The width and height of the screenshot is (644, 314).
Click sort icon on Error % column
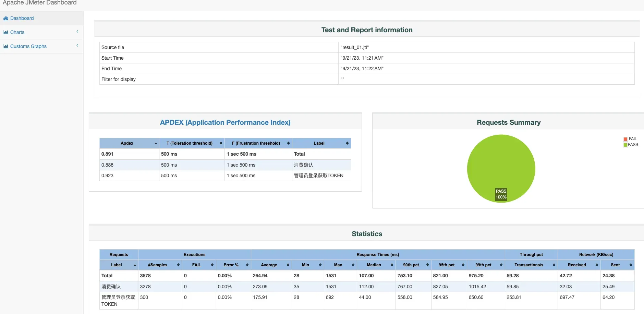[247, 265]
